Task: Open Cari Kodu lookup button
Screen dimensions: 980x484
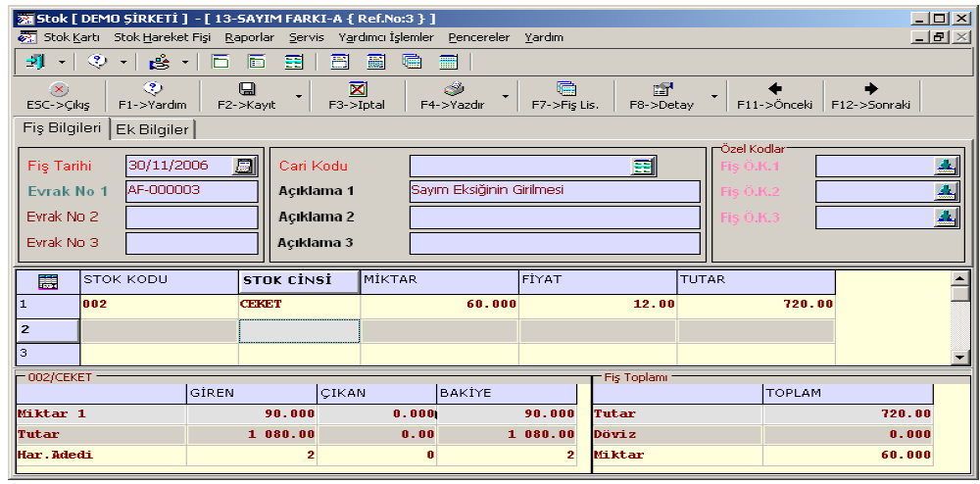Action: point(642,166)
